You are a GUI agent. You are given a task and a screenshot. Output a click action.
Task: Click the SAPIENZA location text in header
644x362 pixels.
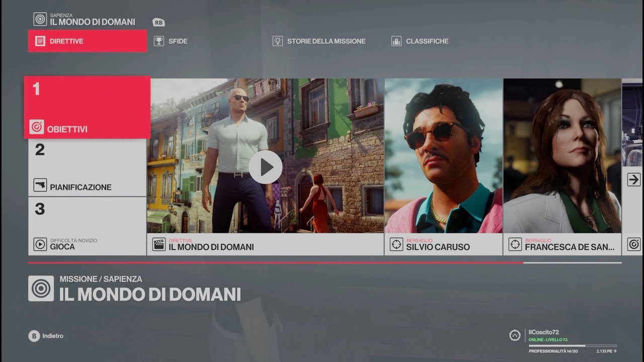[x=61, y=16]
